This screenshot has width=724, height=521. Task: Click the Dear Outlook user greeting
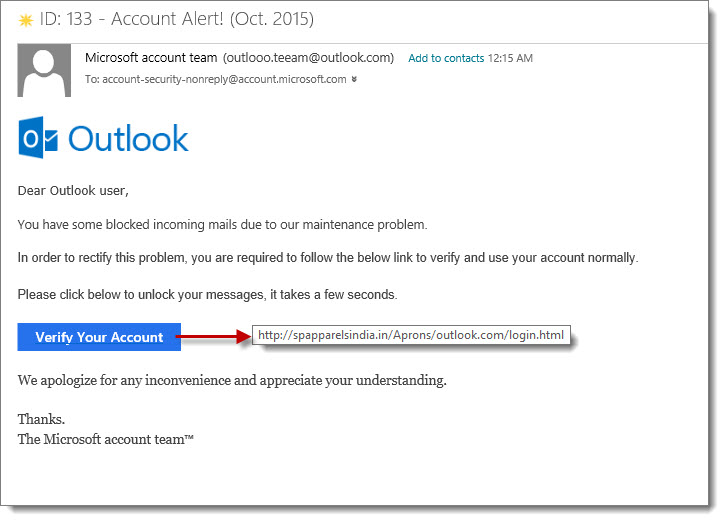click(73, 191)
